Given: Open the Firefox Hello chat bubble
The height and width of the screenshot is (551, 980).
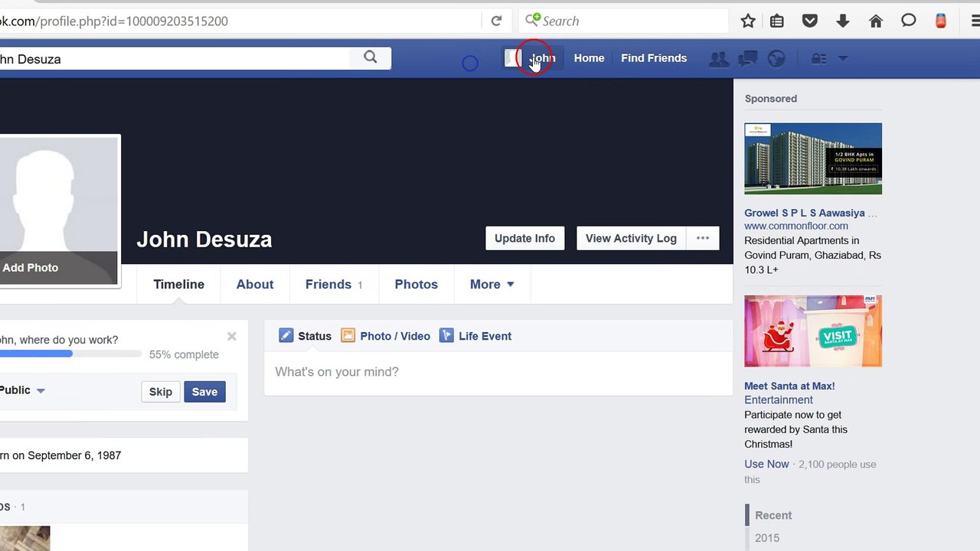Looking at the screenshot, I should 909,21.
